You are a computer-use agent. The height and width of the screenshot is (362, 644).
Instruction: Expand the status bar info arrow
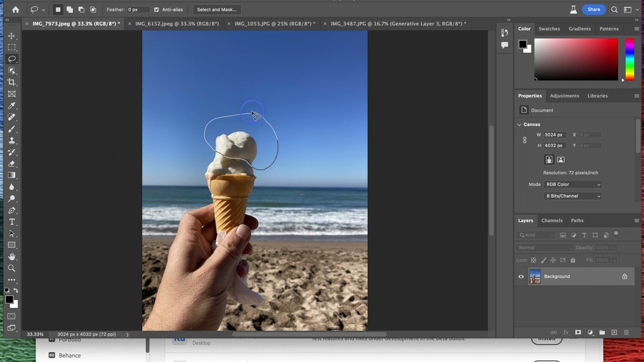(x=127, y=334)
